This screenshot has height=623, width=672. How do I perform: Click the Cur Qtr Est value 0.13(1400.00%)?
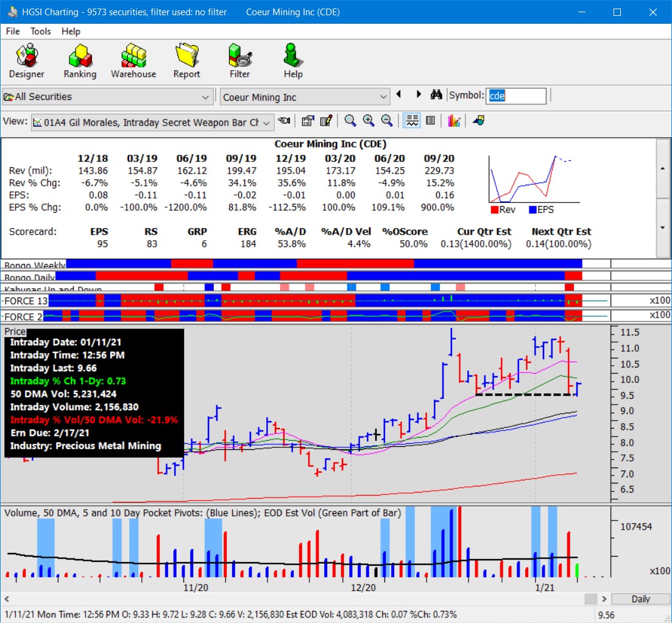(476, 244)
